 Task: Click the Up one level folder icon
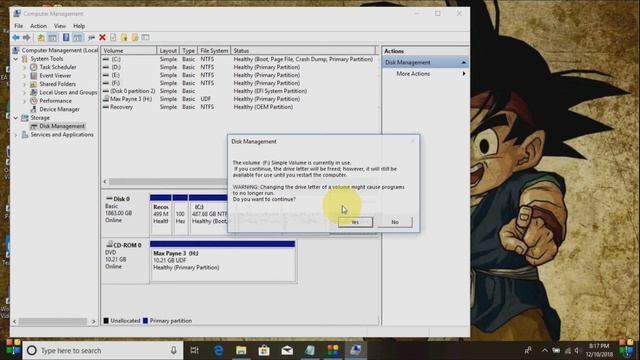(41, 38)
